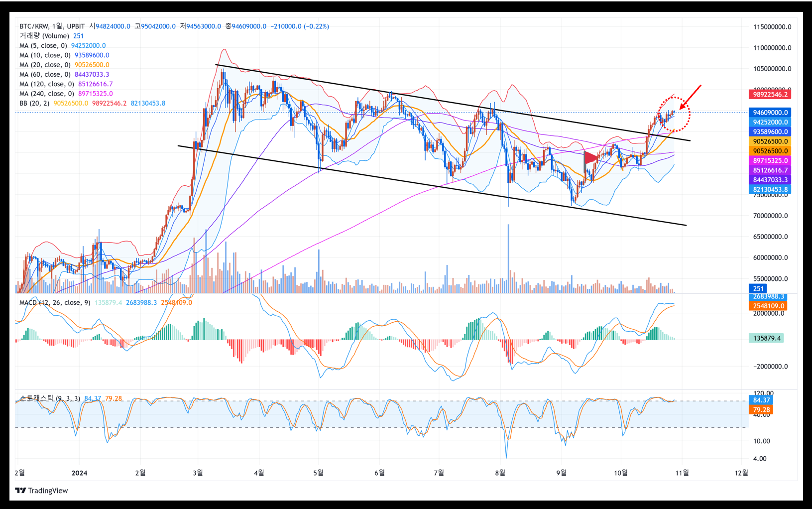Click the 10.00 stochastic scale value
Image resolution: width=812 pixels, height=509 pixels.
(x=762, y=441)
